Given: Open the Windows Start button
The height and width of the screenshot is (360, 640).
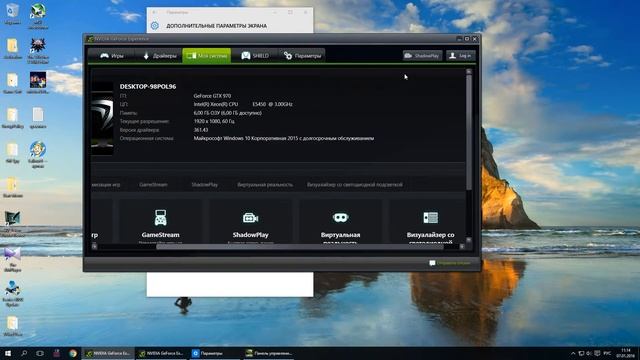Looking at the screenshot, I should click(8, 353).
